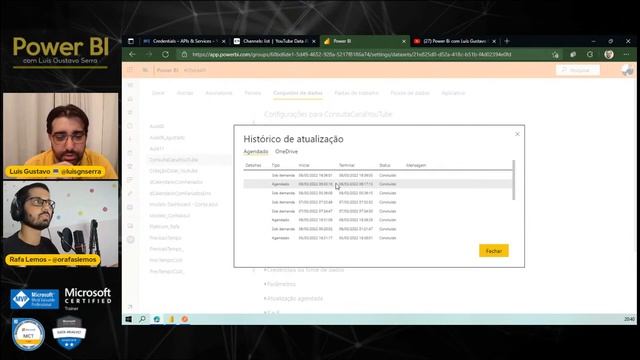Open the Fluxos de dados tab
Viewport: 640px width, 360px height.
click(410, 93)
